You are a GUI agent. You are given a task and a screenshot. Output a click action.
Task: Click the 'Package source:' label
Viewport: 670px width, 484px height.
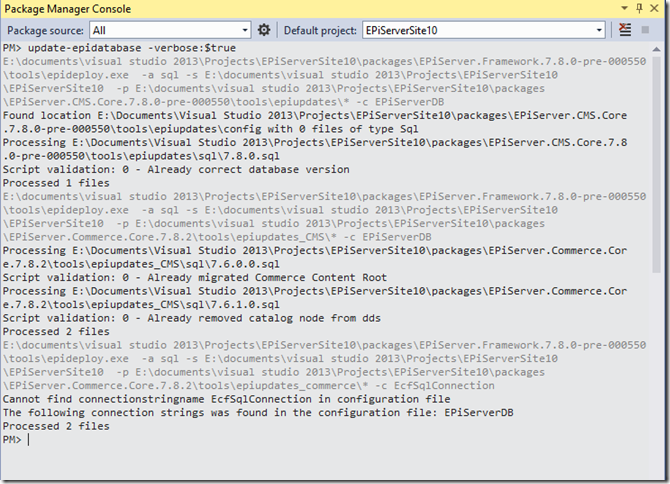pyautogui.click(x=45, y=30)
